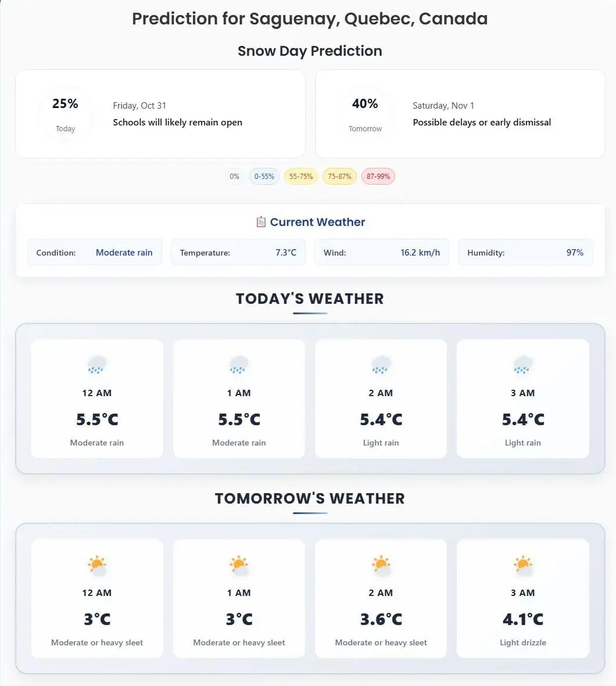Select the blue 0-55% legend badge
This screenshot has height=686, width=616.
[264, 177]
